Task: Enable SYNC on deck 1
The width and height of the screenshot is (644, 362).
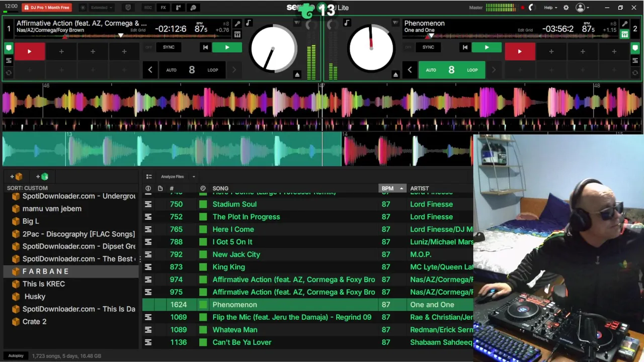Action: (169, 47)
